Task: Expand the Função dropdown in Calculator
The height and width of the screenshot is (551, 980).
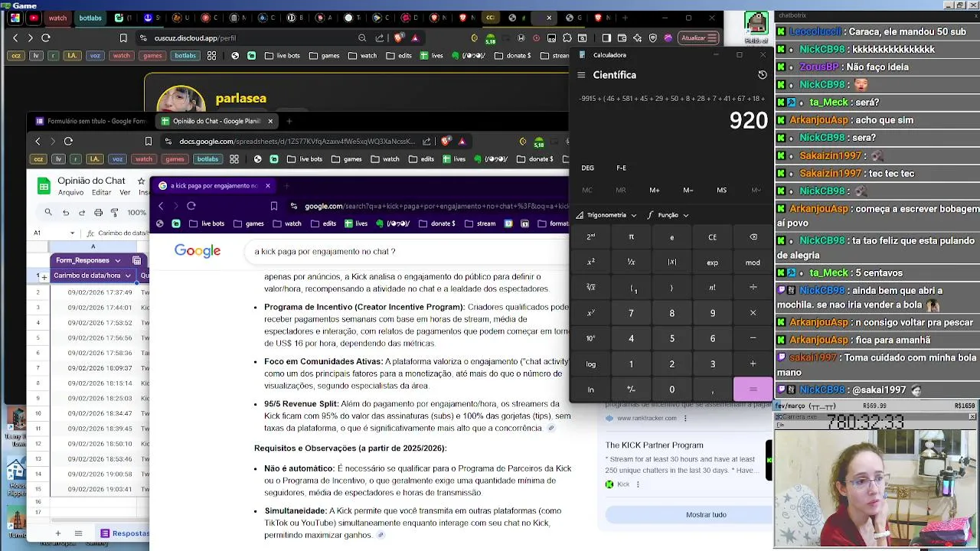Action: click(x=668, y=215)
